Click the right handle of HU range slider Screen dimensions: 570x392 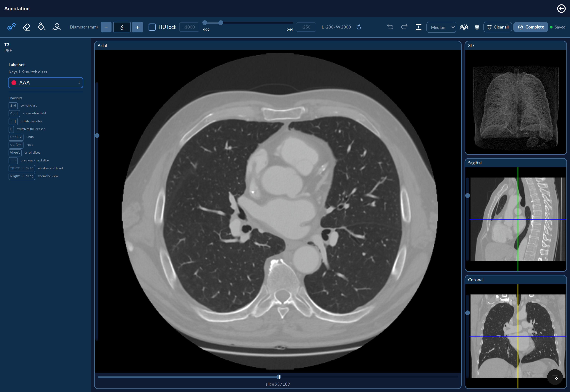(x=221, y=23)
